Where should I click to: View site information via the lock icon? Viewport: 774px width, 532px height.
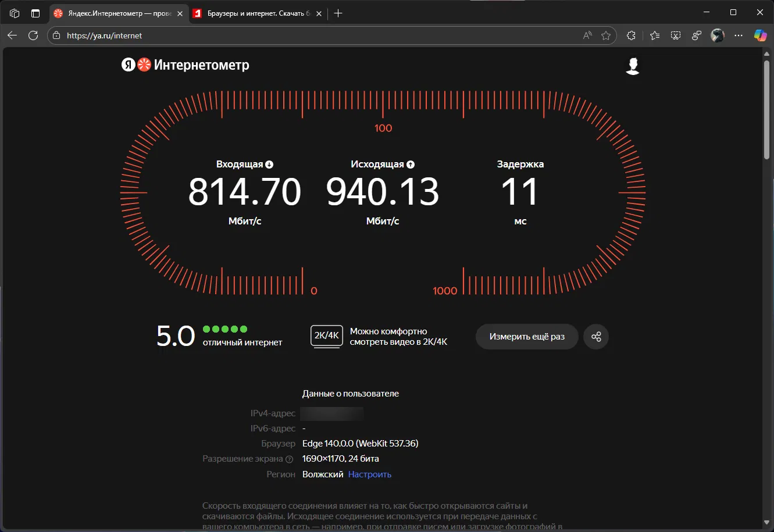(56, 35)
